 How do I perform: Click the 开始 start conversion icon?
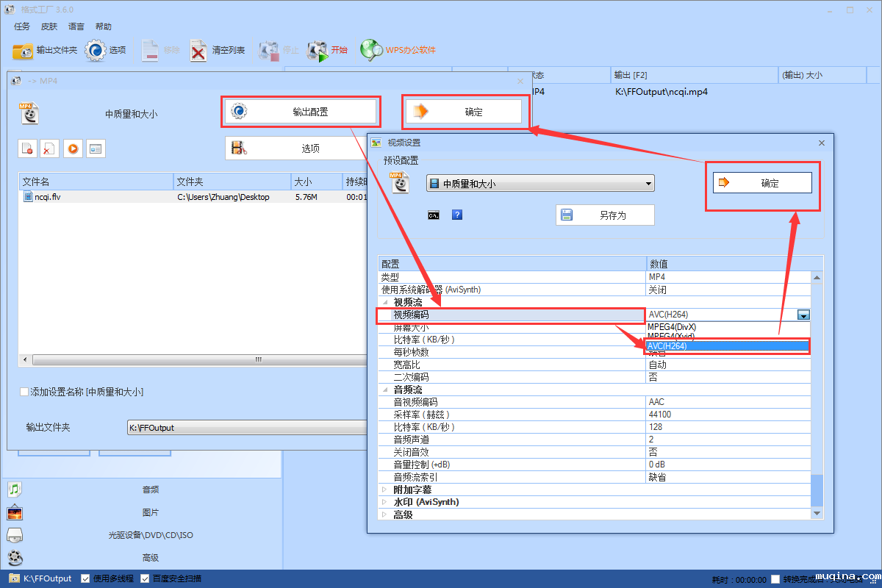pyautogui.click(x=318, y=51)
